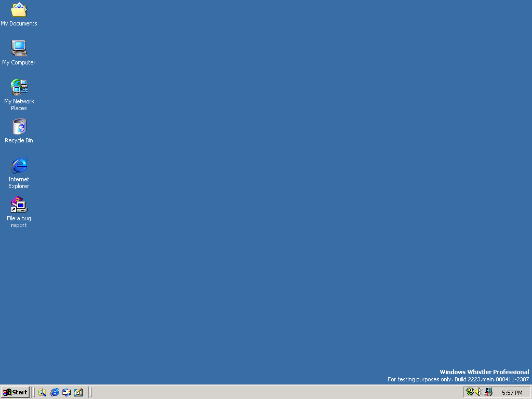Open the Start menu
The image size is (532, 399).
tap(15, 392)
